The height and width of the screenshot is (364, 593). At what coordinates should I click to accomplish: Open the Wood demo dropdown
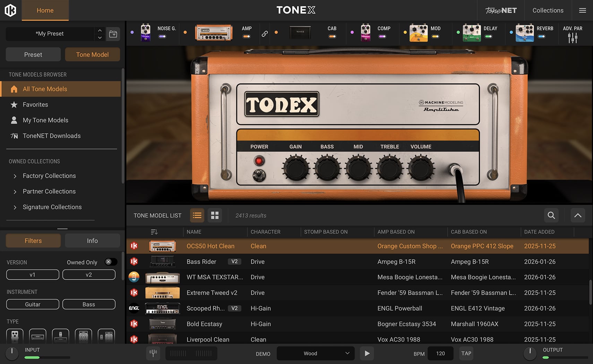coord(315,353)
